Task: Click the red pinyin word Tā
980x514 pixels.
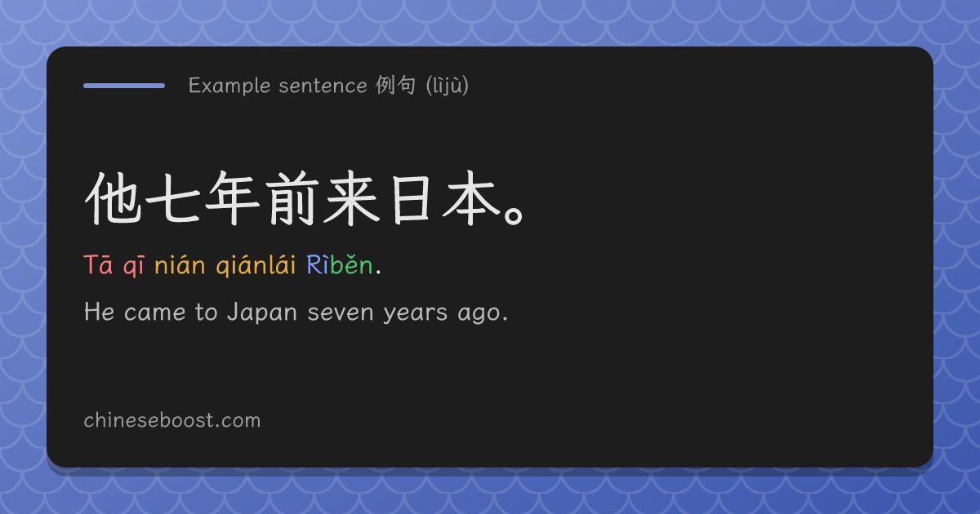Action: (99, 265)
